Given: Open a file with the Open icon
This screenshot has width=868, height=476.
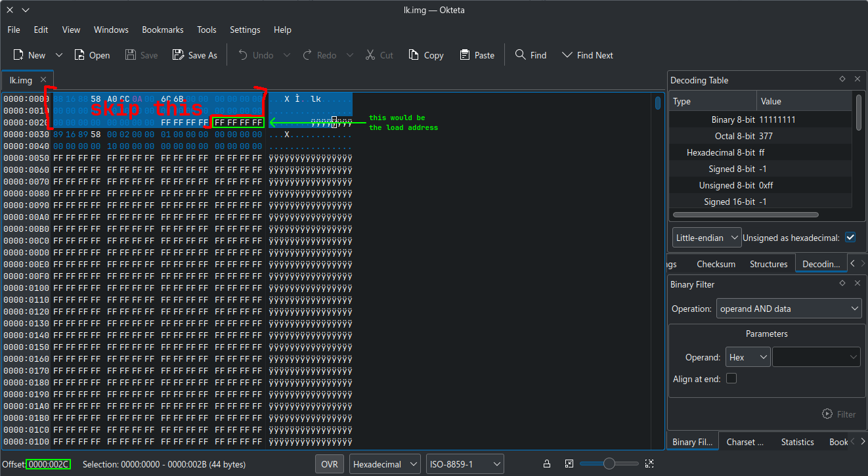Looking at the screenshot, I should click(x=79, y=55).
